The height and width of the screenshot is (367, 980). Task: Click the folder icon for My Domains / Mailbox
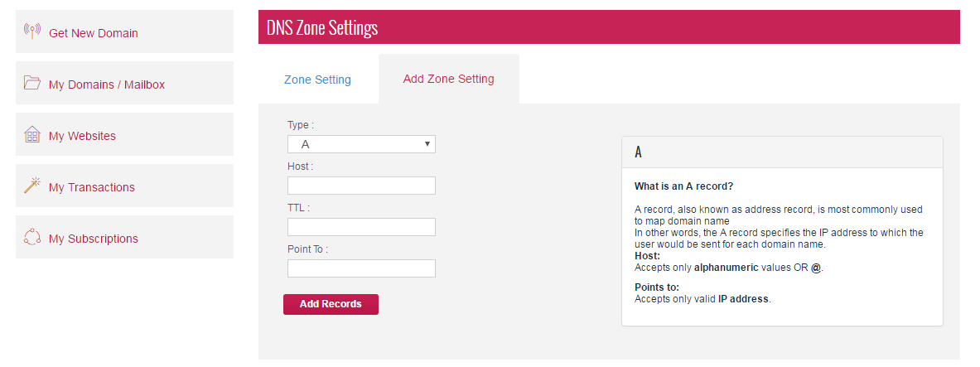(32, 83)
